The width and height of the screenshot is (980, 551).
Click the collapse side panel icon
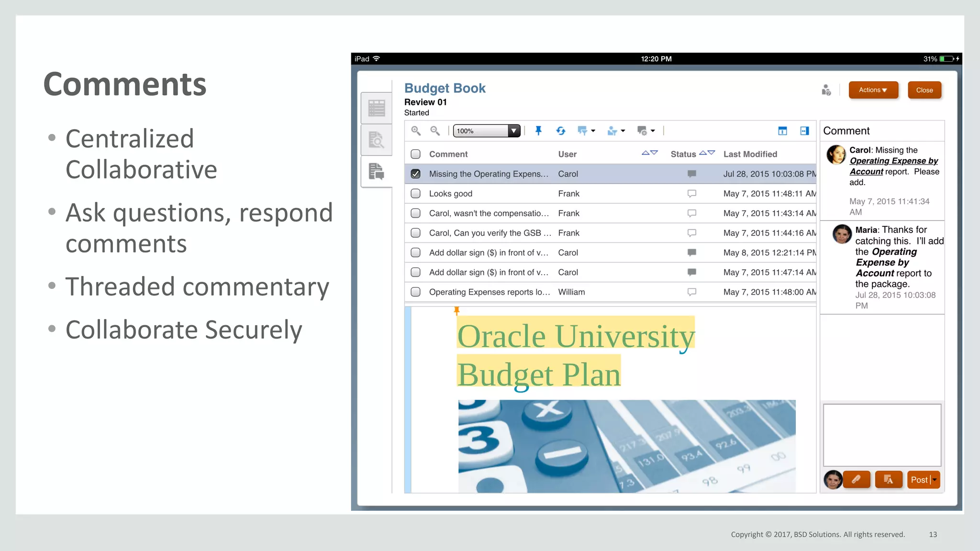click(x=804, y=131)
